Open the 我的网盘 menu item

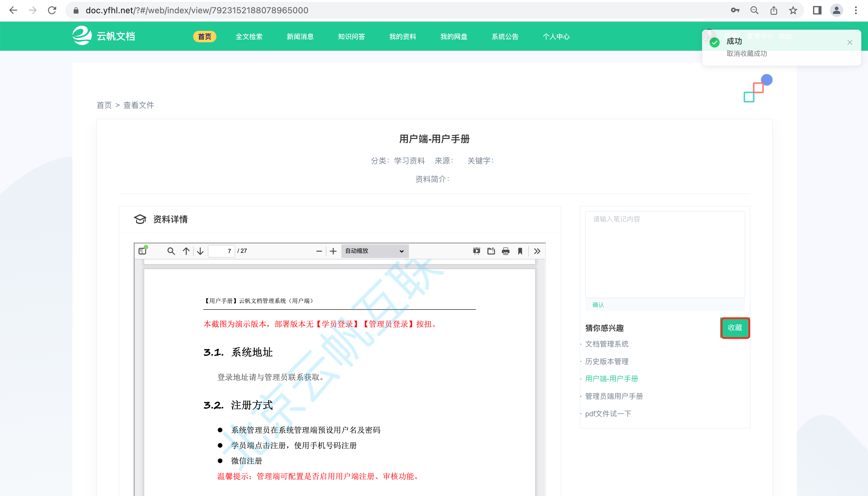(x=454, y=37)
